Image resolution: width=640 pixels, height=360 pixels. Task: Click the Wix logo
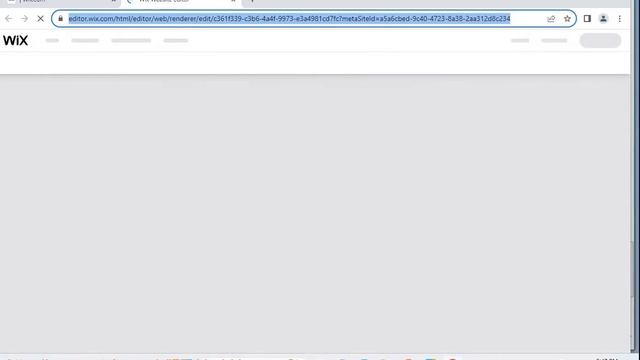(16, 40)
